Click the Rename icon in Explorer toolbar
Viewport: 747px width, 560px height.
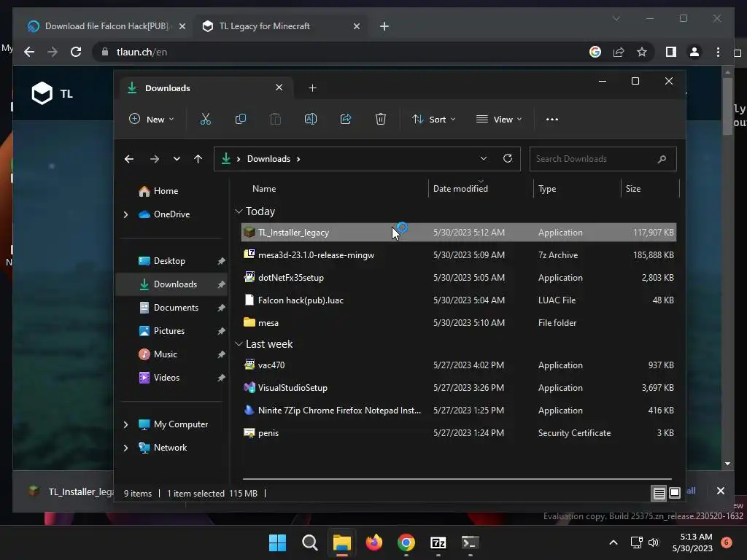[311, 119]
